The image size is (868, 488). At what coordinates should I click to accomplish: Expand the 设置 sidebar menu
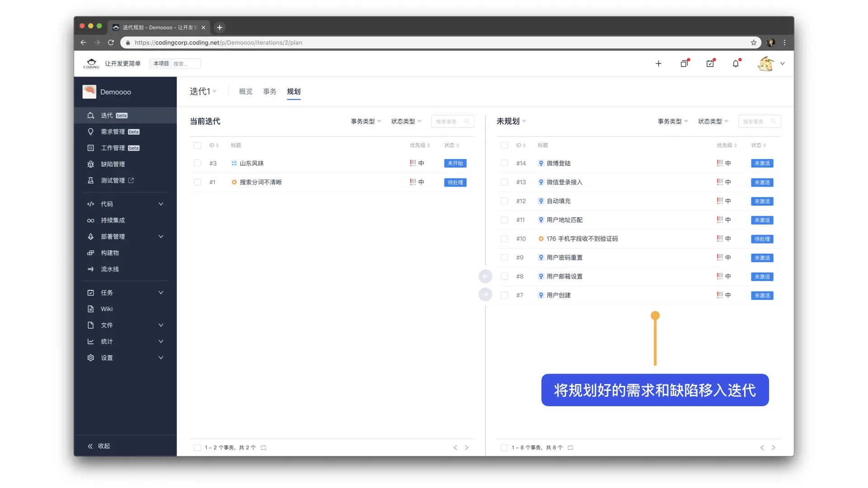point(107,357)
